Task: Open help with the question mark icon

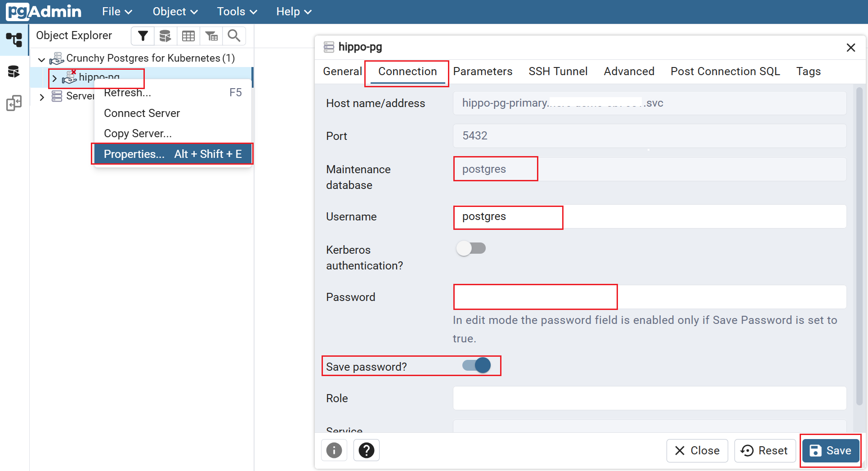Action: 367,450
